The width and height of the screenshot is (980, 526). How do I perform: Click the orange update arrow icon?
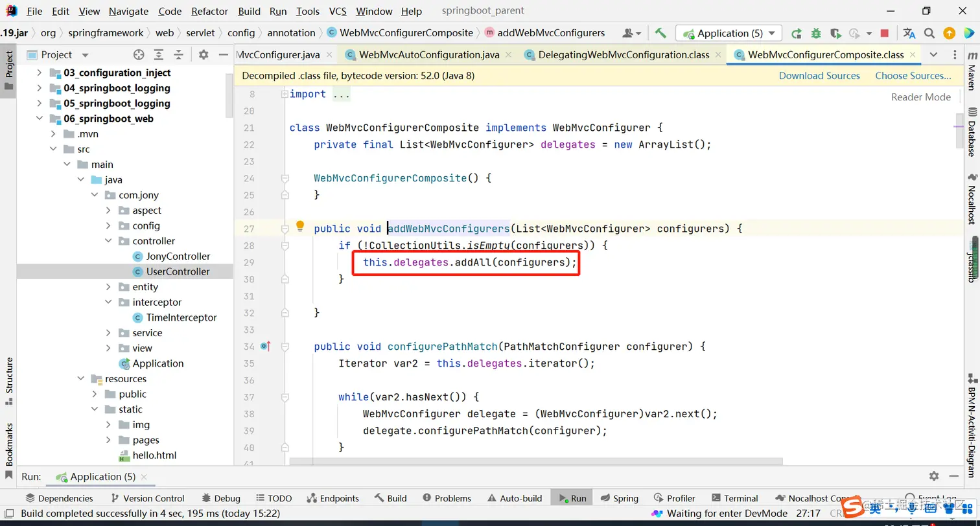[949, 33]
